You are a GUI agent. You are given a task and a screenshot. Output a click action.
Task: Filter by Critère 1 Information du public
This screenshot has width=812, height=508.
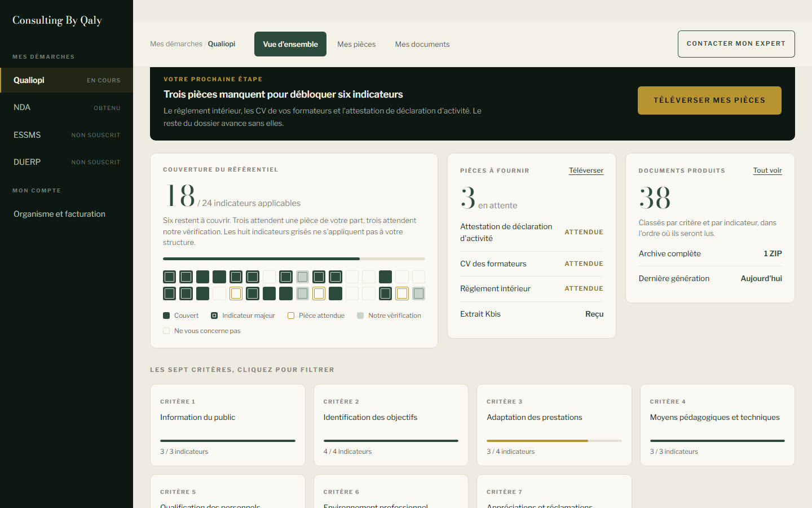228,425
